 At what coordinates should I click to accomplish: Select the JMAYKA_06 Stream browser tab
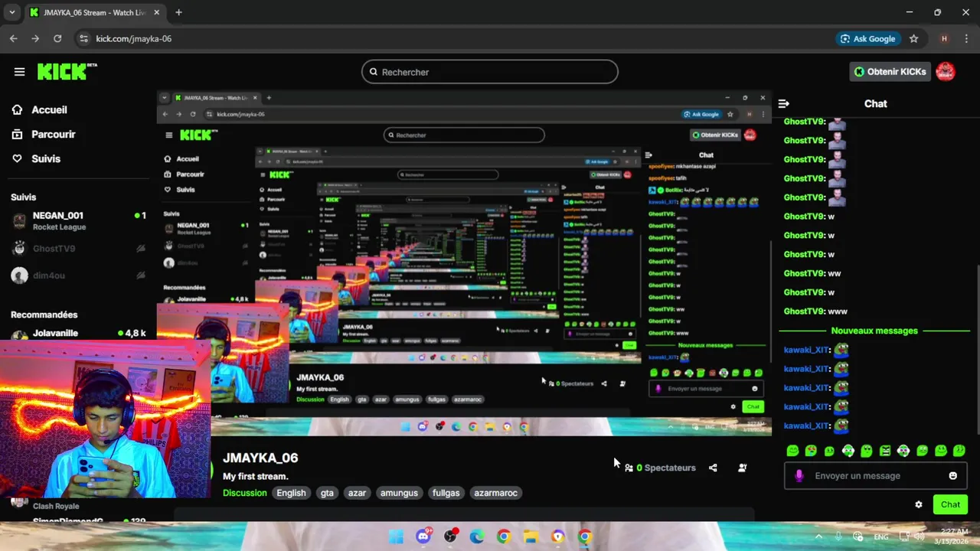point(96,13)
